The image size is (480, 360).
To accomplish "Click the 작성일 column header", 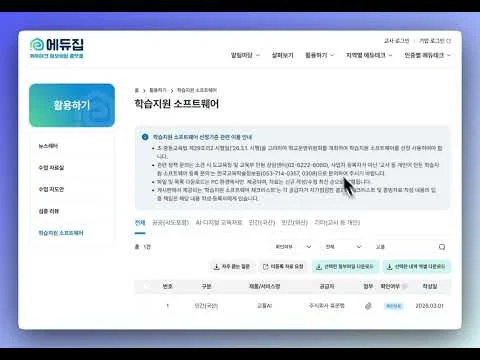I will (430, 286).
